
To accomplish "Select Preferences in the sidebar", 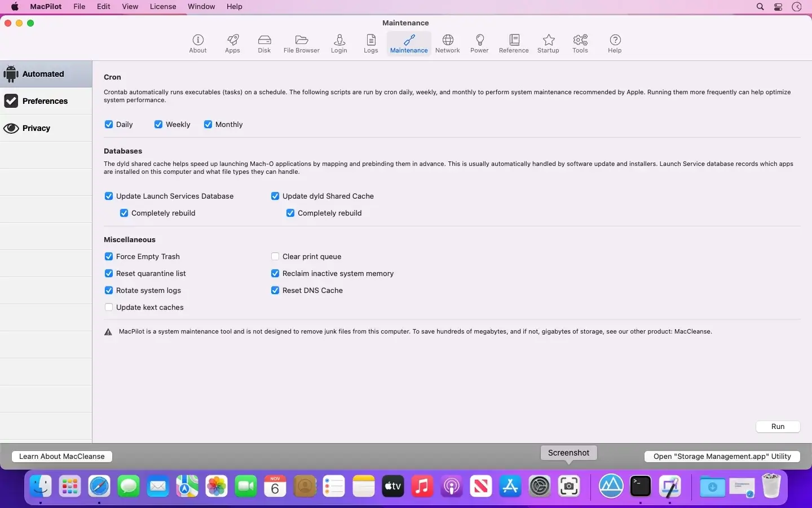I will [46, 101].
